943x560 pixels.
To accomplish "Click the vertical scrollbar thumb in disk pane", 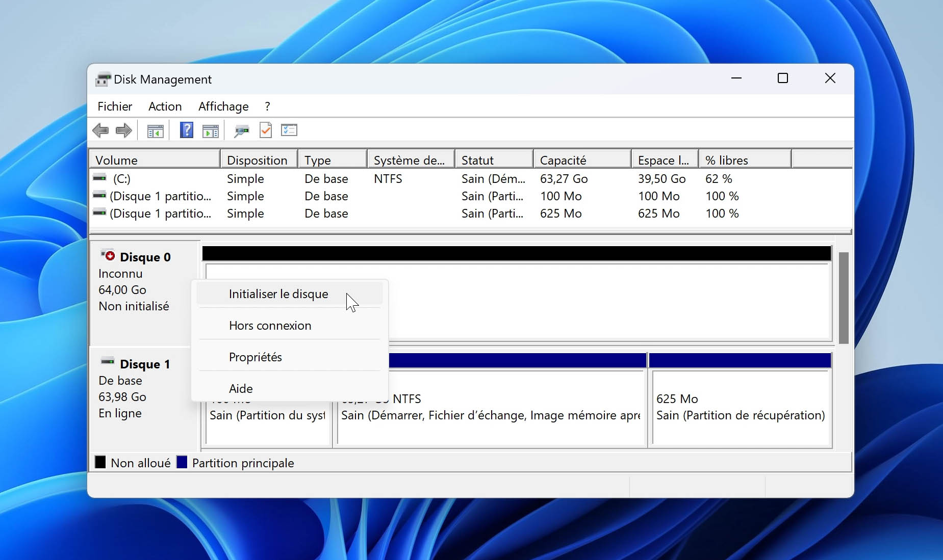I will point(844,298).
